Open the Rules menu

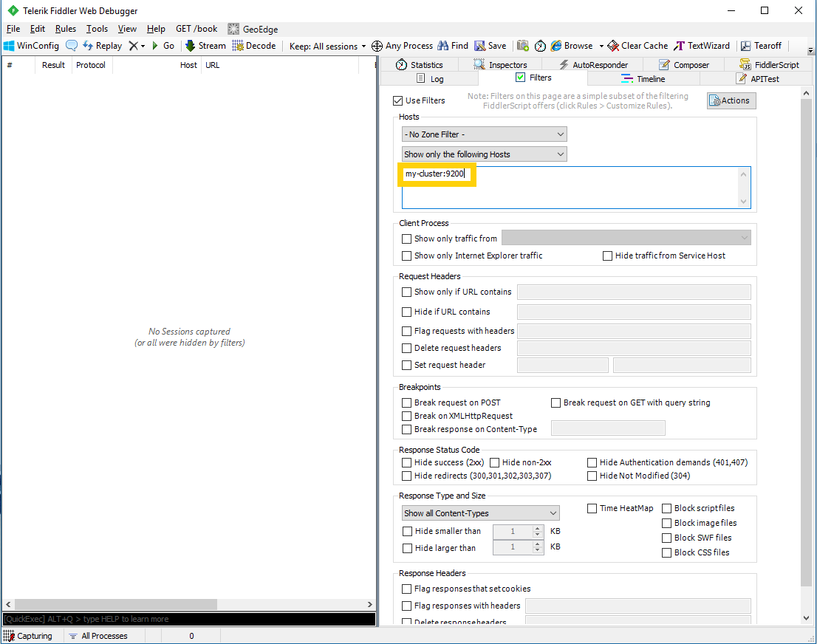coord(65,28)
